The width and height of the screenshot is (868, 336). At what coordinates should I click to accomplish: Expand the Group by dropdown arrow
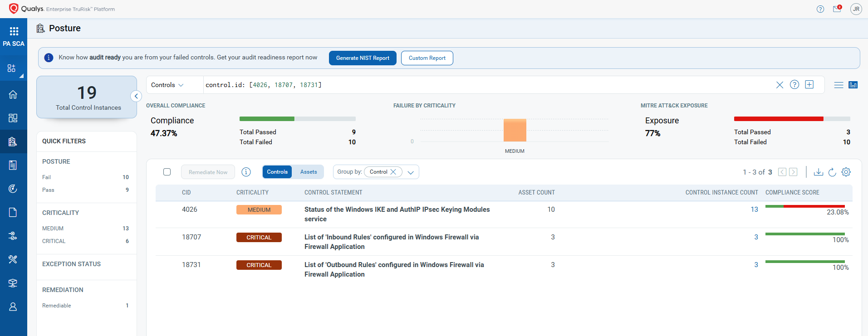click(x=411, y=172)
